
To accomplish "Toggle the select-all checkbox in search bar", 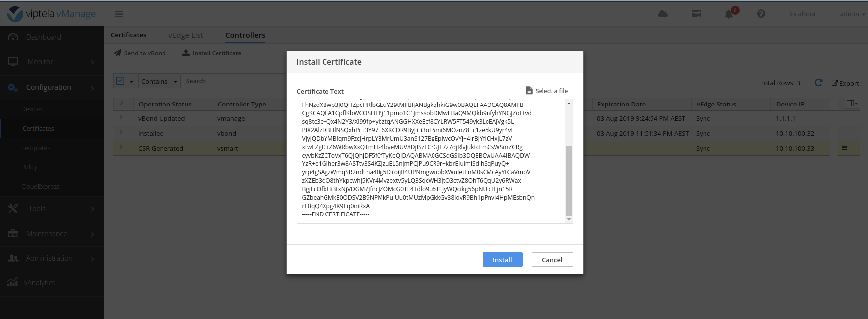I will click(120, 81).
